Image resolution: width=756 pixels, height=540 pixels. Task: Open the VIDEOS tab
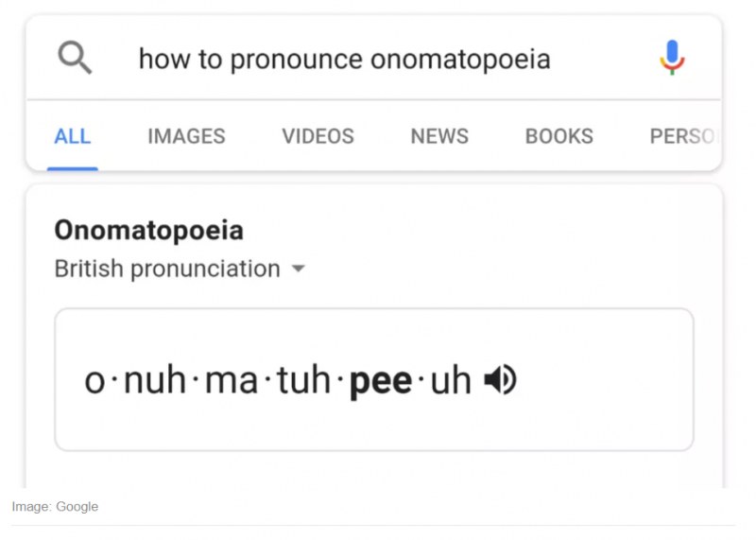(318, 136)
